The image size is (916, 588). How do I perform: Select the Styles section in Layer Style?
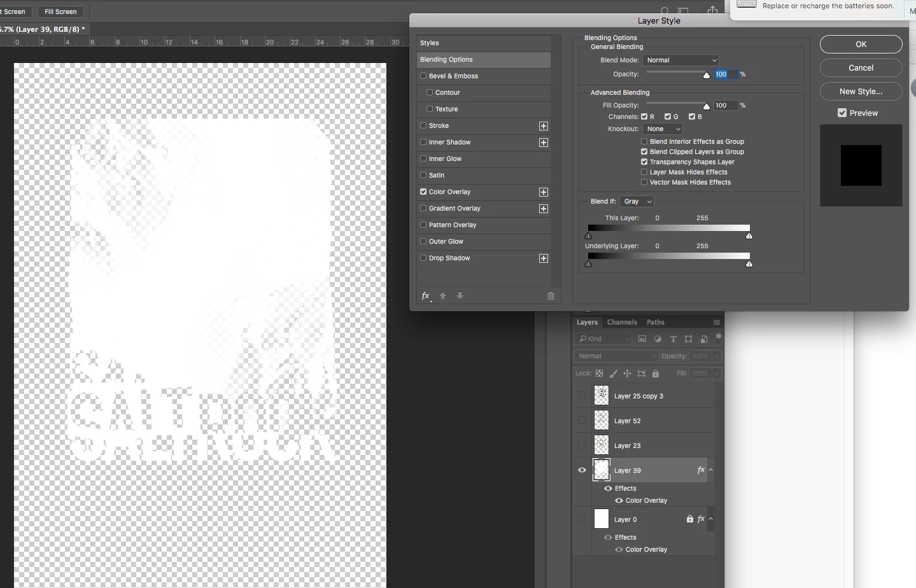[484, 43]
